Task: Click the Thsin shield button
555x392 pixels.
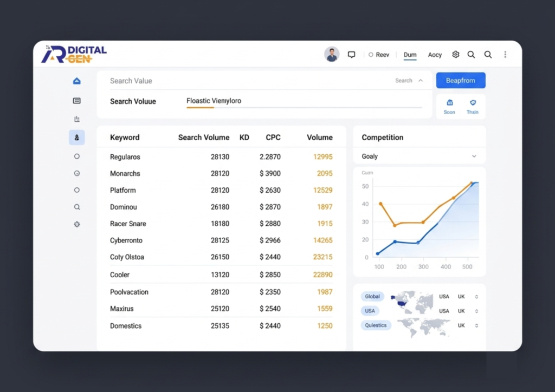Action: [x=473, y=107]
